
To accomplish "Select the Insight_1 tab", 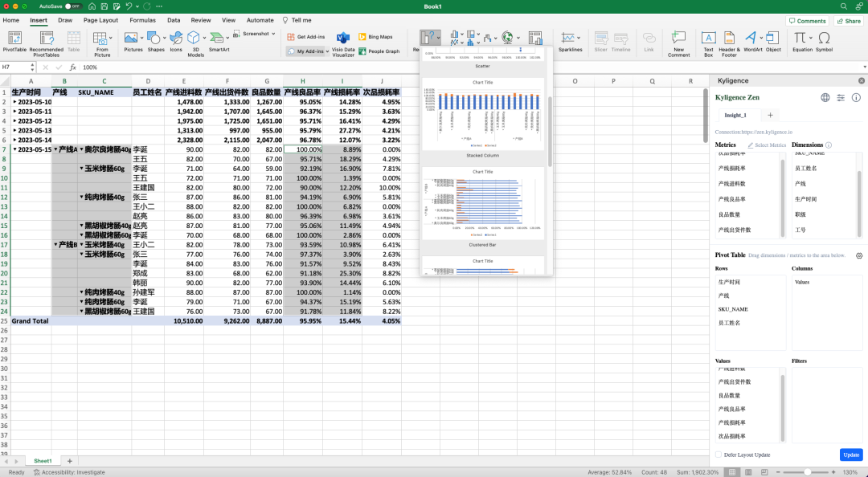I will 735,115.
